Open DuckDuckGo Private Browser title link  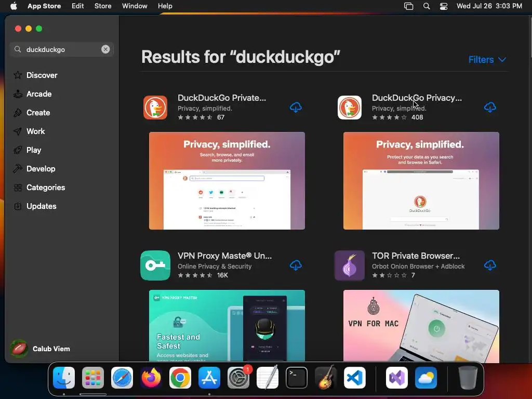tap(222, 98)
